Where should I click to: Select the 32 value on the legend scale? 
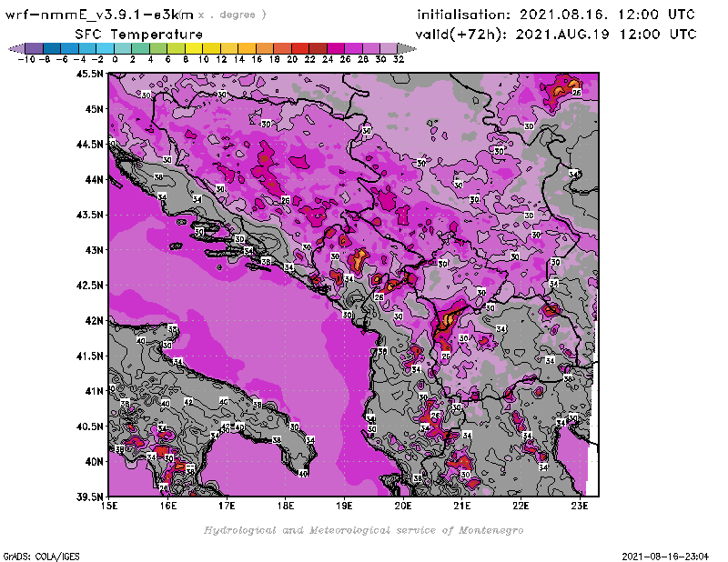[x=399, y=59]
